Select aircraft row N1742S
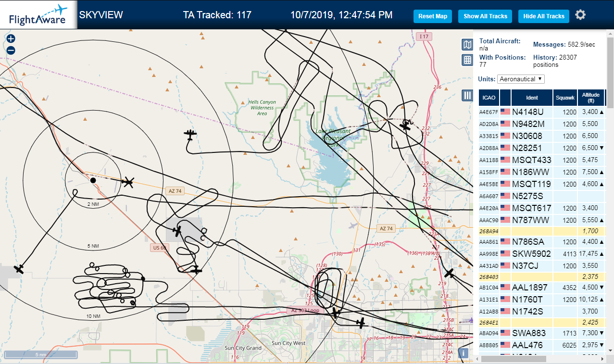This screenshot has height=364, width=614. 541,312
